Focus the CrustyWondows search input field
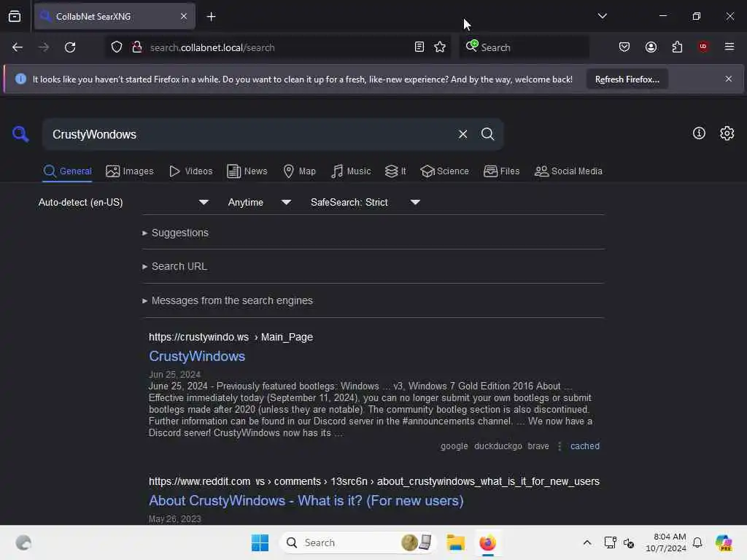 248,135
